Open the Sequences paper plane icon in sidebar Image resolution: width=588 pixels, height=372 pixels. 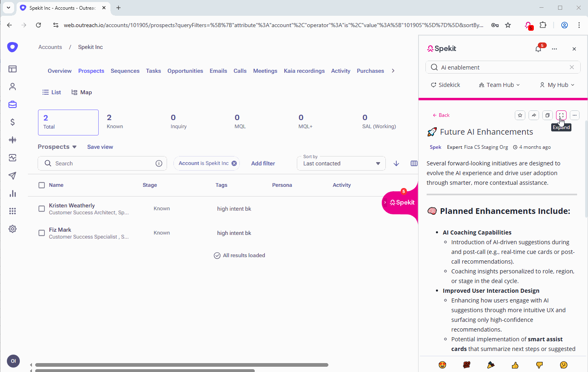pyautogui.click(x=13, y=175)
